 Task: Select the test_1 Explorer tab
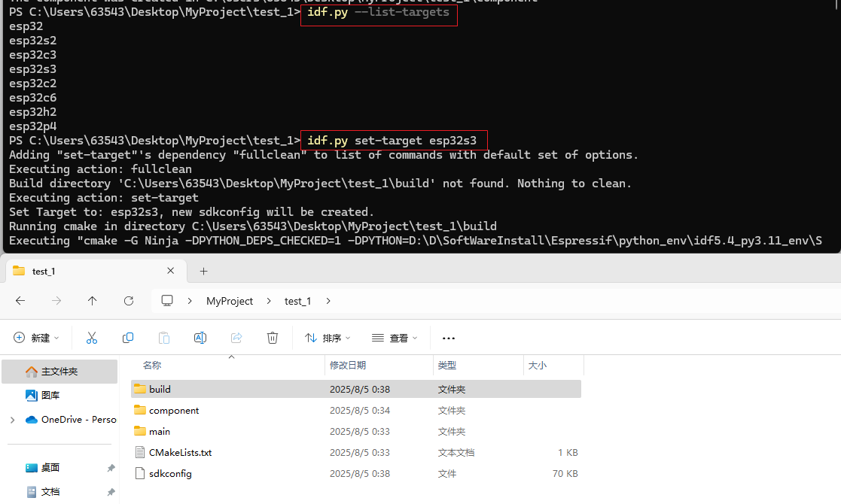(x=96, y=271)
